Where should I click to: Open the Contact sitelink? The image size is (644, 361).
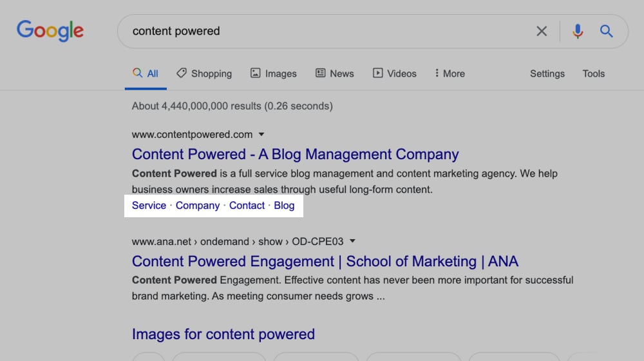247,205
